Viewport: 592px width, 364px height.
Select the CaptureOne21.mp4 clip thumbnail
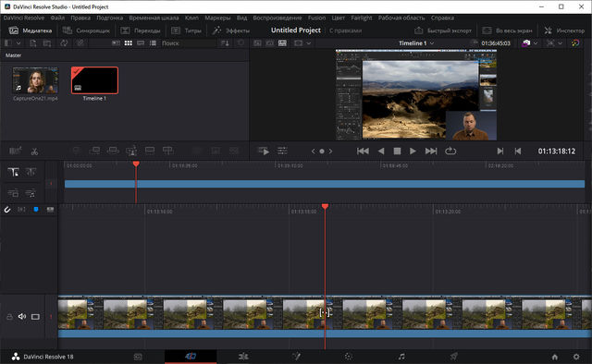click(x=35, y=80)
